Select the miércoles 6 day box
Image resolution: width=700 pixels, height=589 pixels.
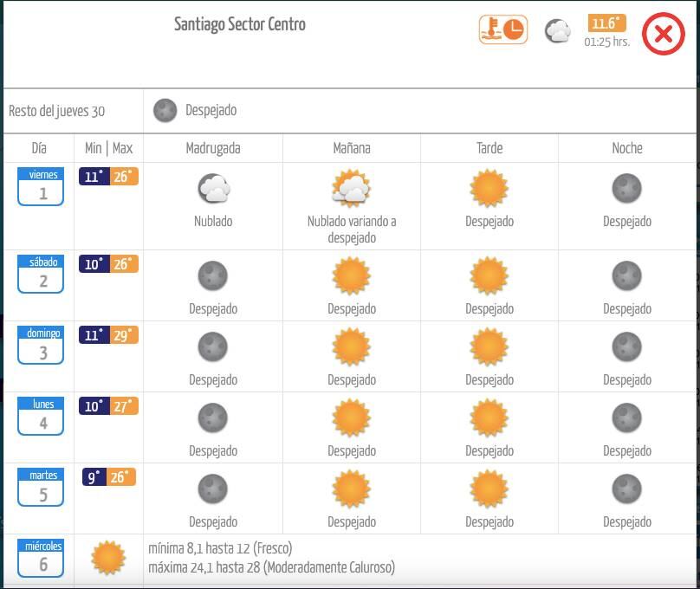click(41, 558)
